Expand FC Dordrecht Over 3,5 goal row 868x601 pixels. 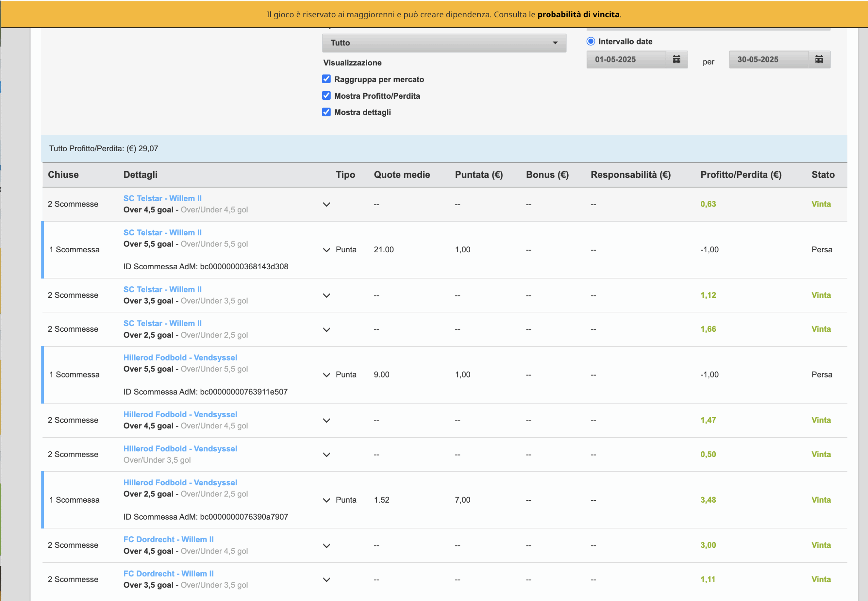tap(326, 580)
